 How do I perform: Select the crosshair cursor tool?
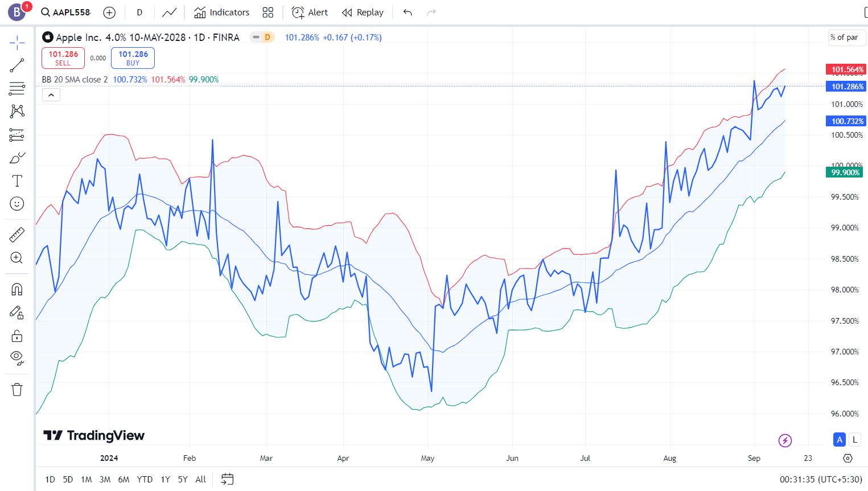tap(17, 43)
